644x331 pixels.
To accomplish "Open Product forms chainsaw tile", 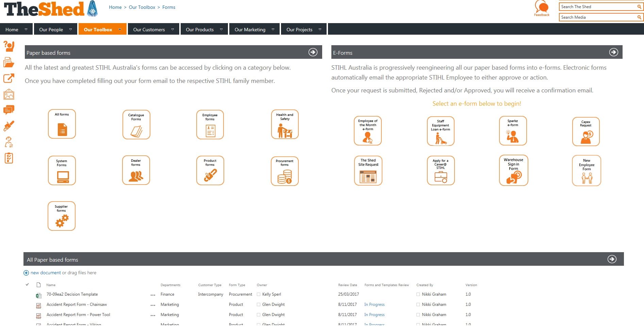I will 210,170.
